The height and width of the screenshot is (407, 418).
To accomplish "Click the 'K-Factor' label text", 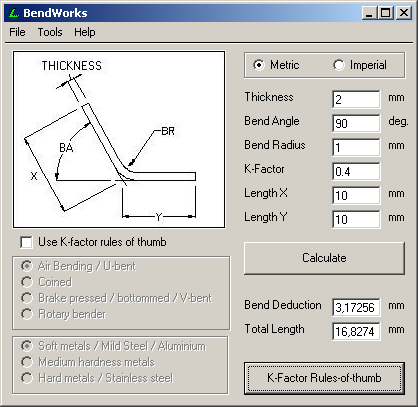I will [x=264, y=169].
